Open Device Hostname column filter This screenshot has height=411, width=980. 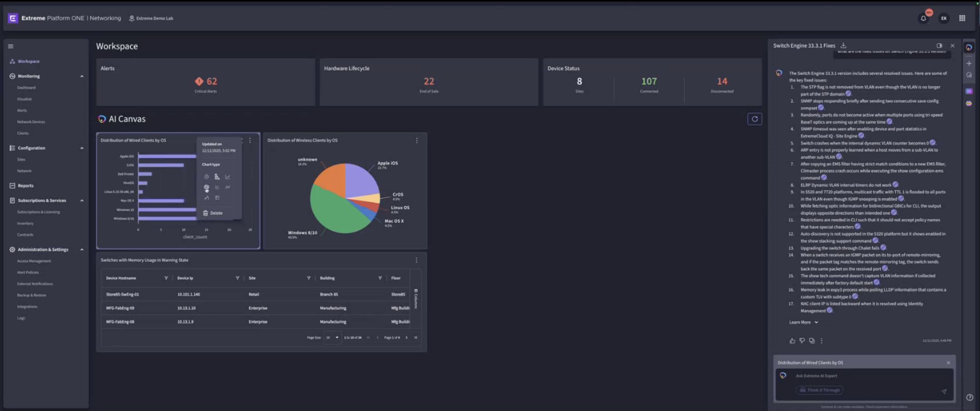(x=166, y=278)
